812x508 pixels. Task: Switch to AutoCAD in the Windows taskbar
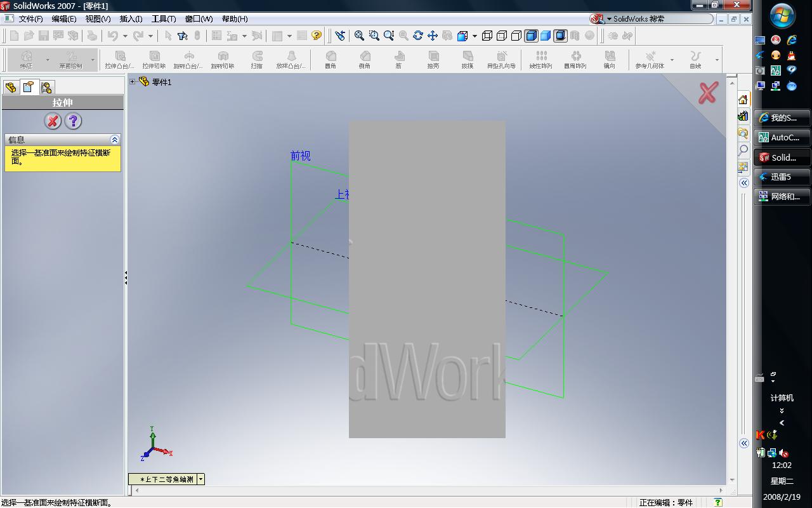point(783,137)
